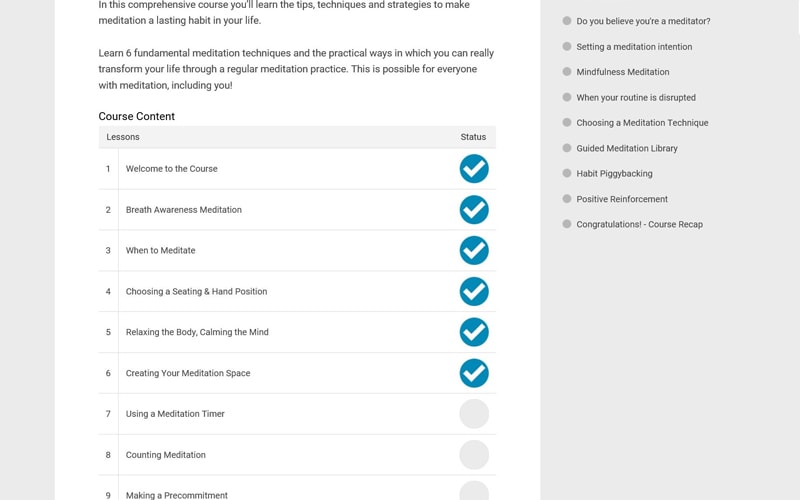Screen dimensions: 800x500
Task: Open the Welcome to the Course lesson
Action: tap(172, 169)
